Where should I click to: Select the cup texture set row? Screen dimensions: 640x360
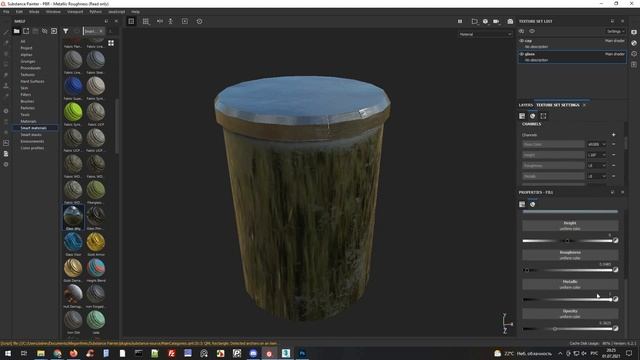tap(572, 44)
